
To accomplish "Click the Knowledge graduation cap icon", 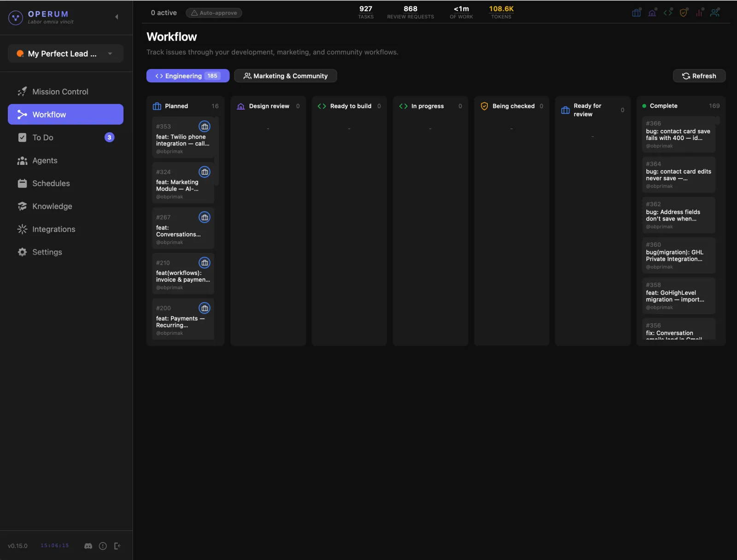I will 22,206.
